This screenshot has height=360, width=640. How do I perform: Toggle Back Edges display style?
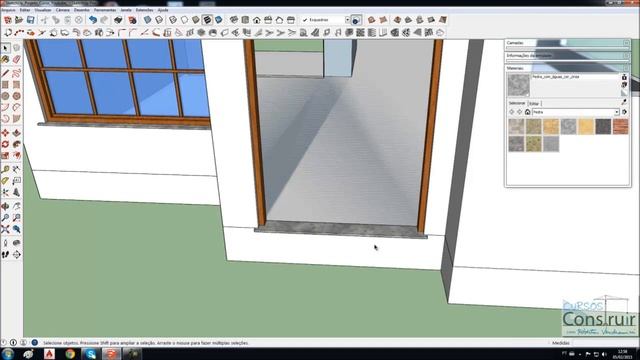[x=159, y=20]
